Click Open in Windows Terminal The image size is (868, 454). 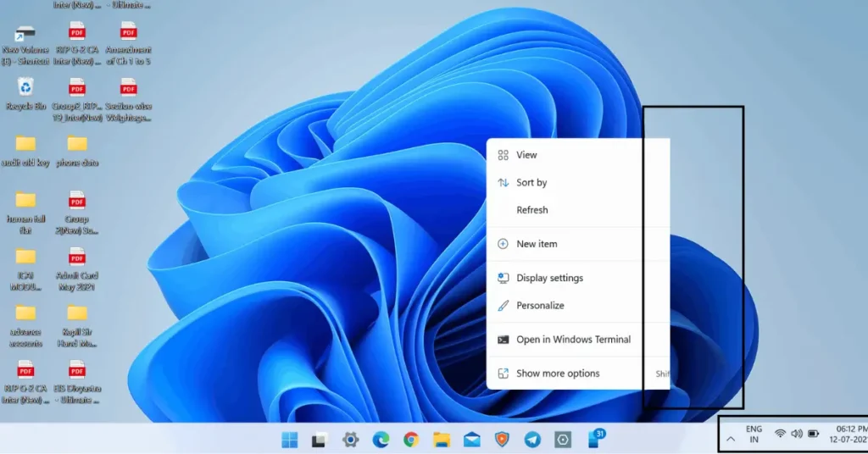click(573, 340)
